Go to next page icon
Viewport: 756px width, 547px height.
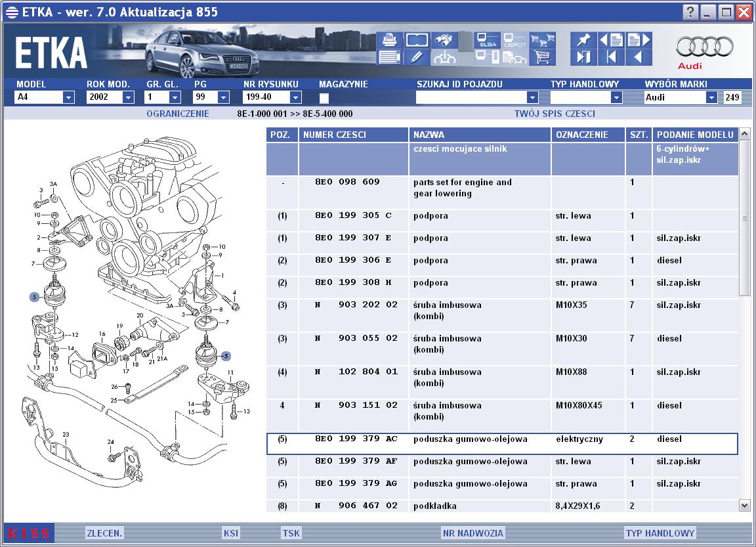(x=639, y=39)
